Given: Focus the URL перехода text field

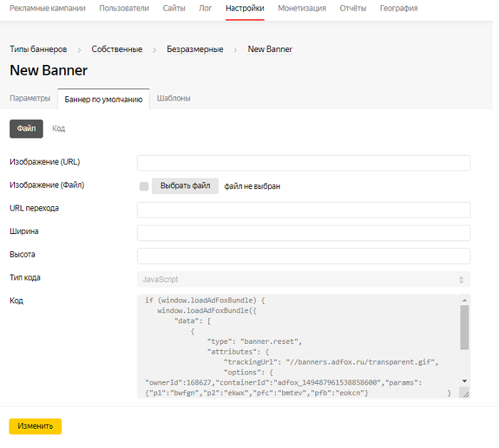Looking at the screenshot, I should pos(303,210).
